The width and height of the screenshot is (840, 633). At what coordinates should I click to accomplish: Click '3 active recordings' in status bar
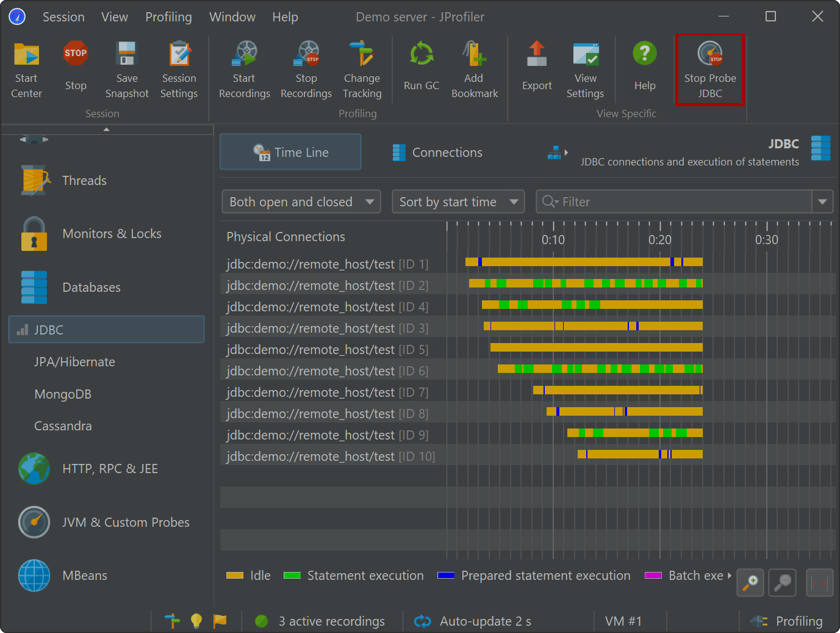(332, 621)
